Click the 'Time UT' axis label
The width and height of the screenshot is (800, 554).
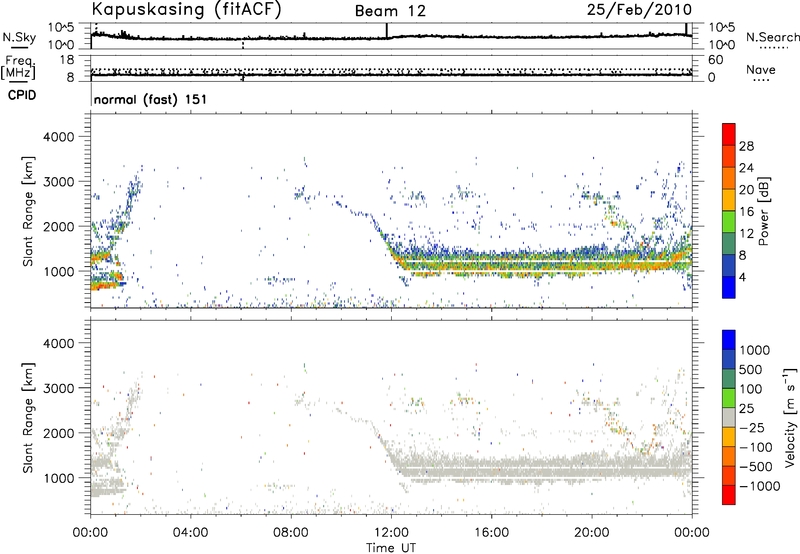(391, 548)
